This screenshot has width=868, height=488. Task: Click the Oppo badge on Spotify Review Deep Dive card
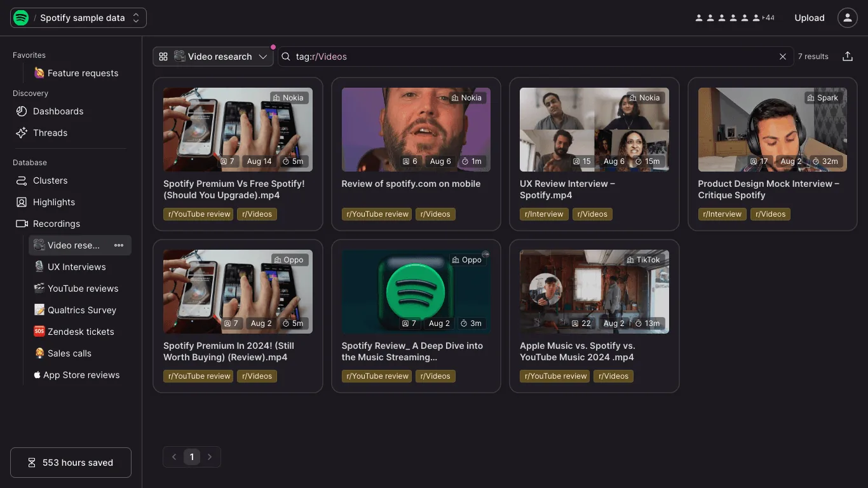(x=466, y=260)
